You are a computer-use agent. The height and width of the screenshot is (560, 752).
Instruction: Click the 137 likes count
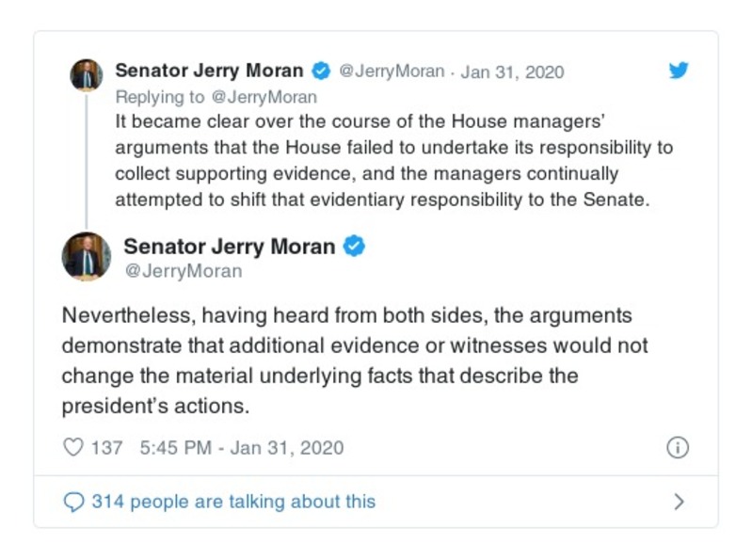coord(106,447)
